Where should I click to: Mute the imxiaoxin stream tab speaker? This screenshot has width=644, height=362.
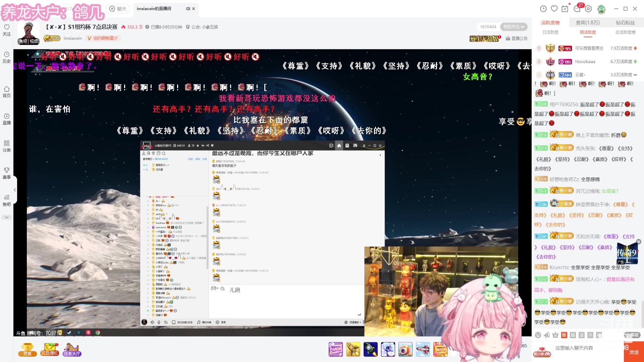[x=188, y=9]
